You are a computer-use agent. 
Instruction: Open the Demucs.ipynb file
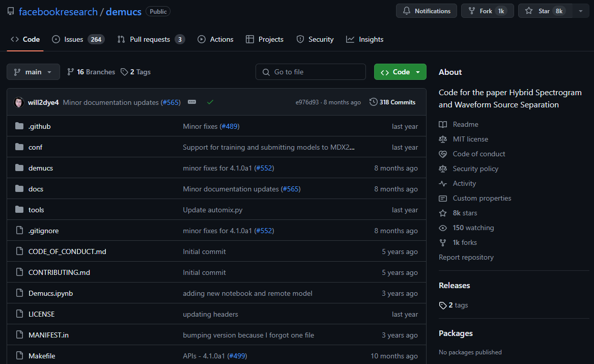pyautogui.click(x=50, y=293)
